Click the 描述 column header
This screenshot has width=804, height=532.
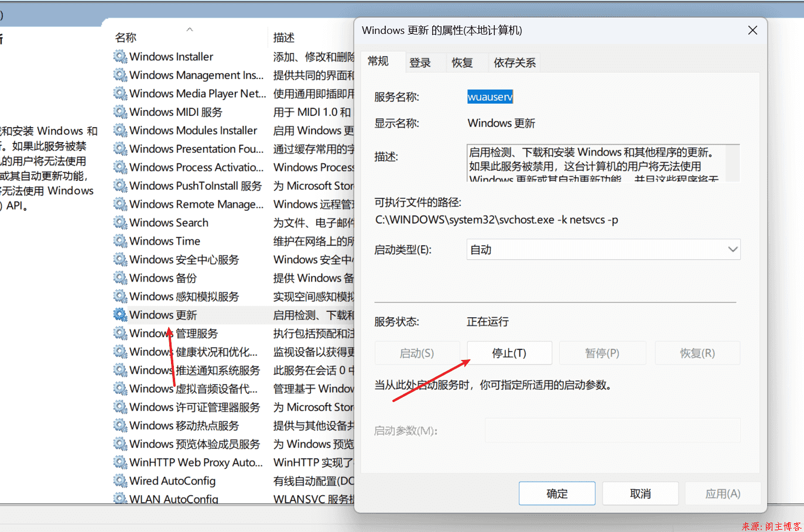tap(284, 37)
